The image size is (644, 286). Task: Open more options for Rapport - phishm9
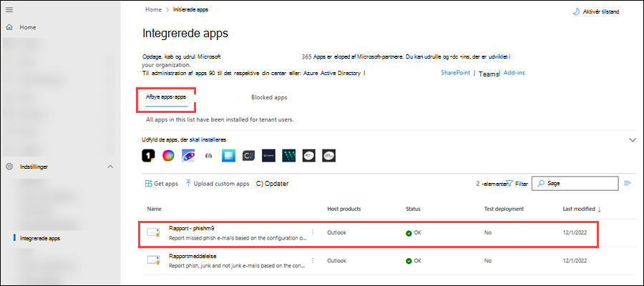coord(313,232)
